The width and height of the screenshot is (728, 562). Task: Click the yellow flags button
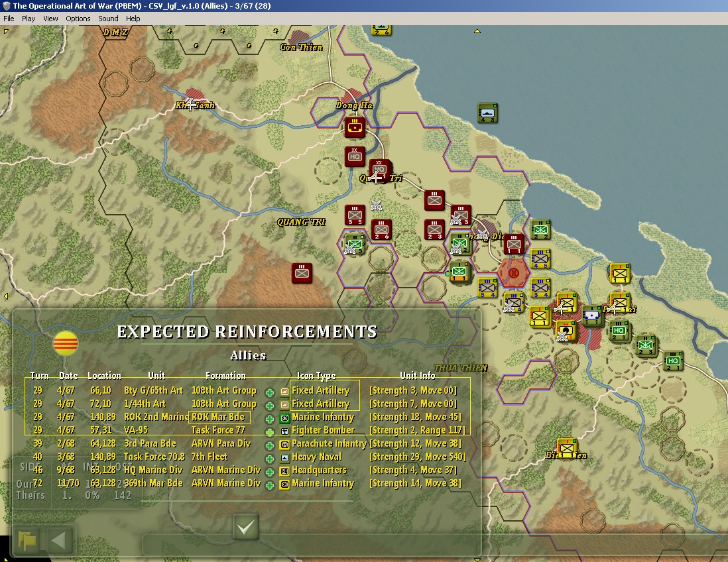point(27,541)
